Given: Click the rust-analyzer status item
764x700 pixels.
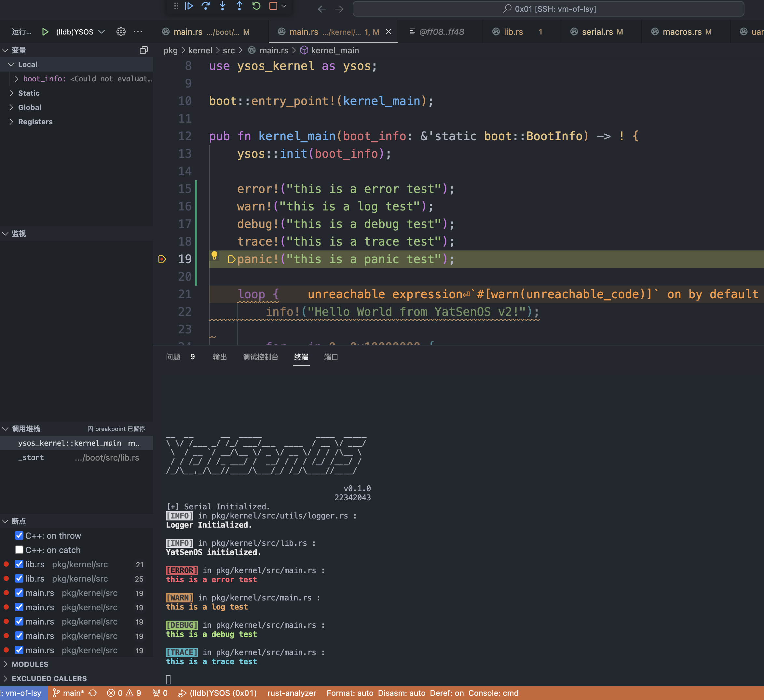Looking at the screenshot, I should coord(292,693).
